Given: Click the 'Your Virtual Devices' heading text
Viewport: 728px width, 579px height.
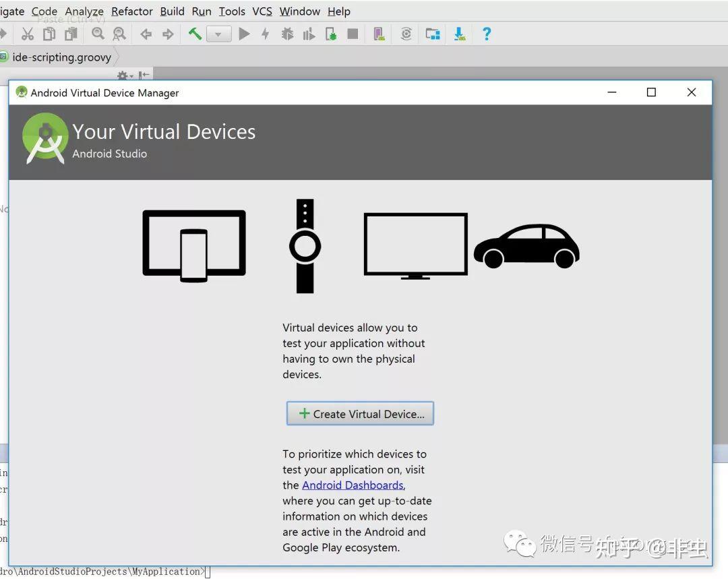Looking at the screenshot, I should pyautogui.click(x=164, y=132).
